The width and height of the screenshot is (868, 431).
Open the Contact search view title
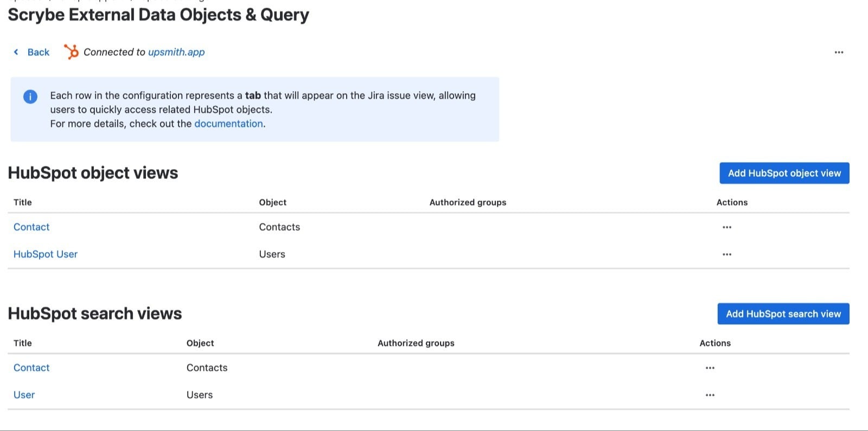tap(31, 368)
